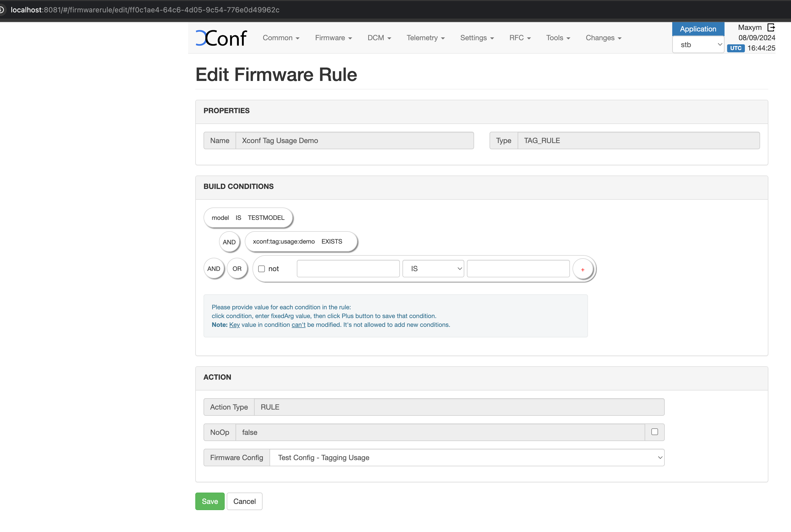Select the xconf:tag:usage:demo EXISTS condition

tap(300, 242)
